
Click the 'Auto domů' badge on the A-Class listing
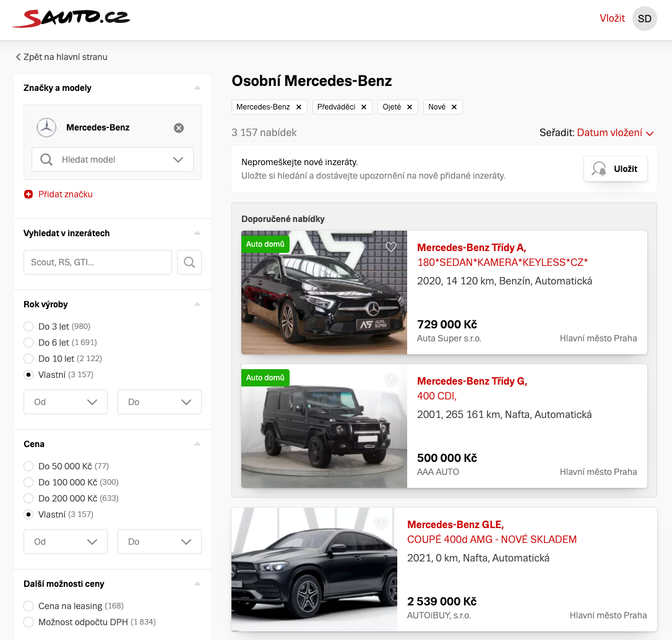pyautogui.click(x=265, y=244)
